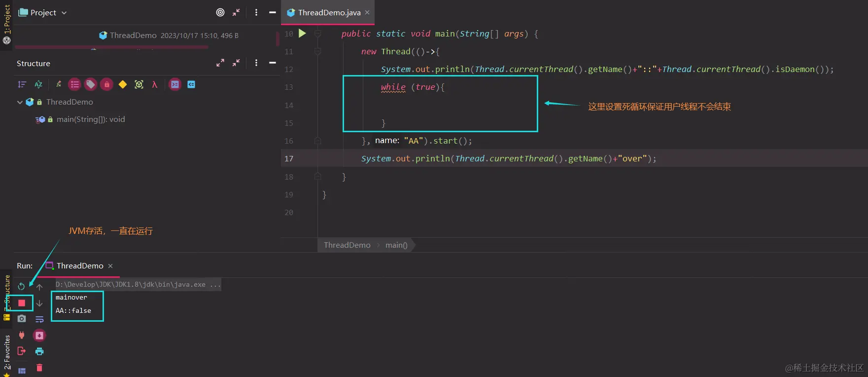Open the Structure side tab on left stripe
Image resolution: width=868 pixels, height=377 pixels.
(x=7, y=294)
